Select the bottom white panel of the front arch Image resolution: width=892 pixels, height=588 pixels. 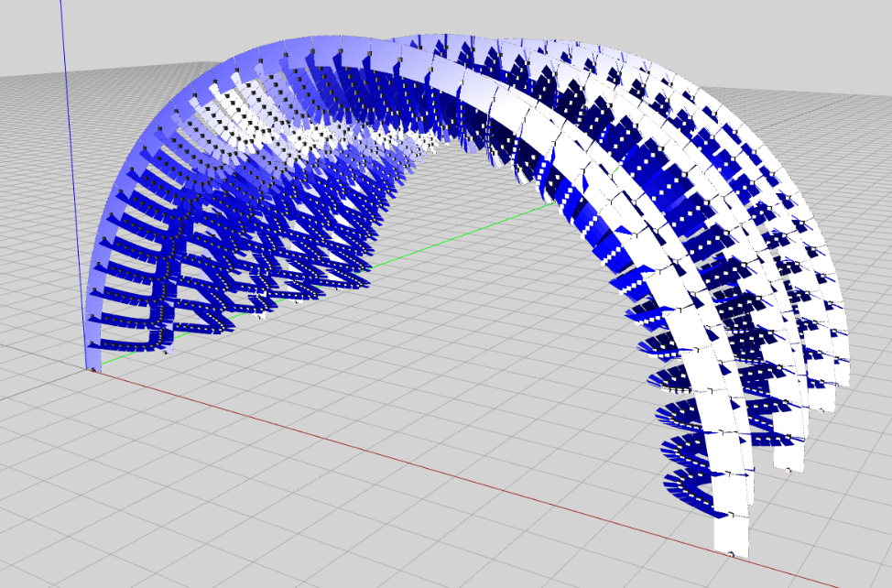click(730, 533)
